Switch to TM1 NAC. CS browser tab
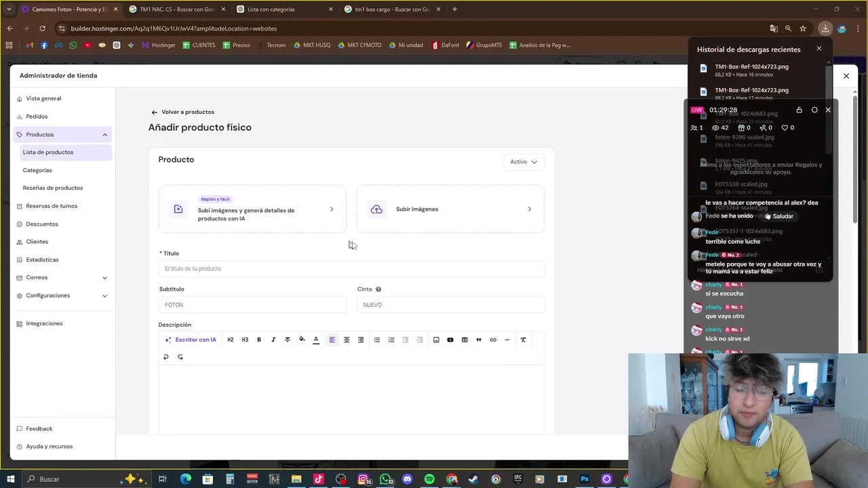The image size is (868, 488). coord(177,9)
